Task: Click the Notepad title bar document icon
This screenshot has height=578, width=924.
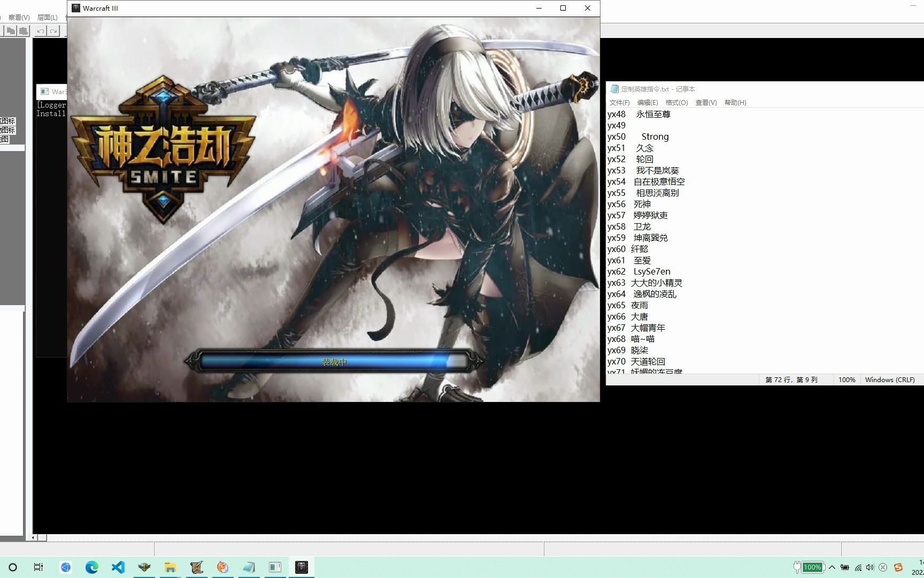Action: pos(614,89)
